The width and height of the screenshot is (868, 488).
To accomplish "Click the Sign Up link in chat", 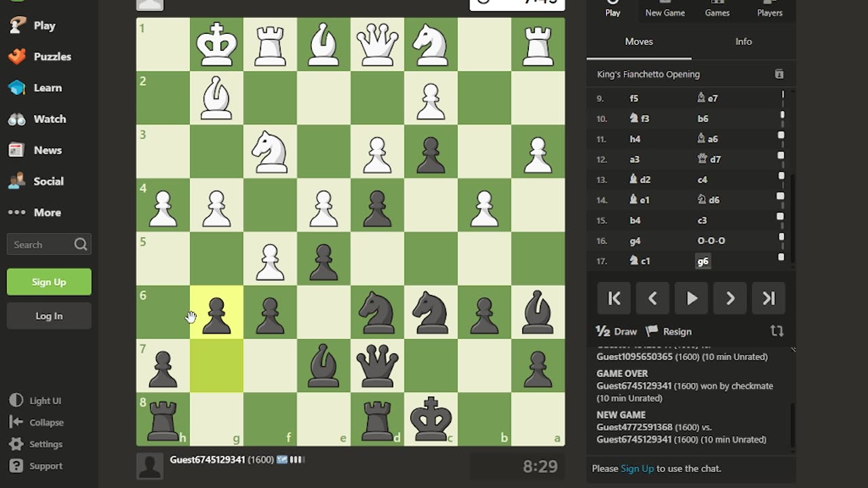I will coord(637,468).
